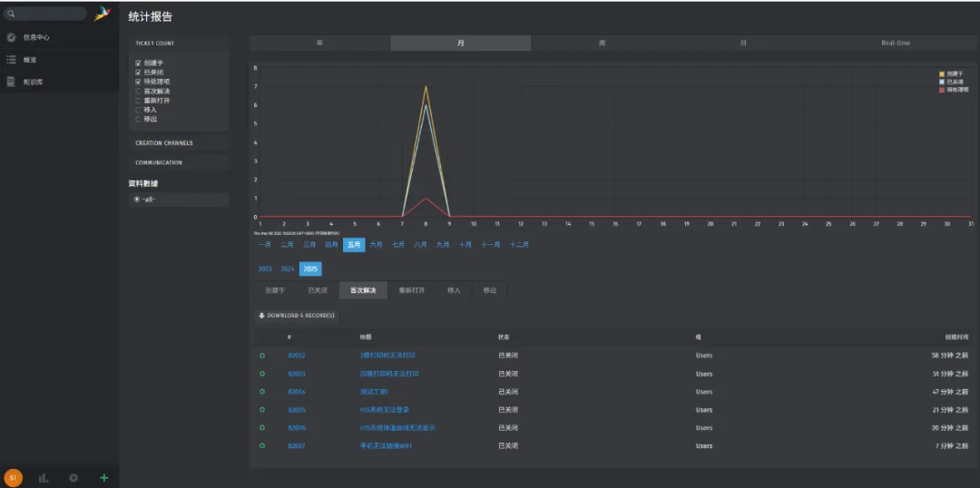Select month 十二月 below the chart
Viewport: 980px width, 488px height.
(x=519, y=245)
